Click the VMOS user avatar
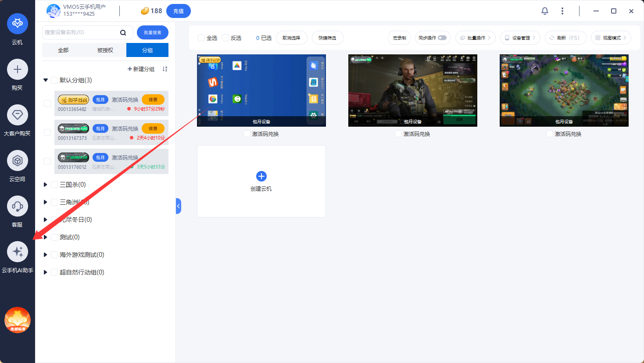Screen dimensions: 644x363 (x=54, y=11)
